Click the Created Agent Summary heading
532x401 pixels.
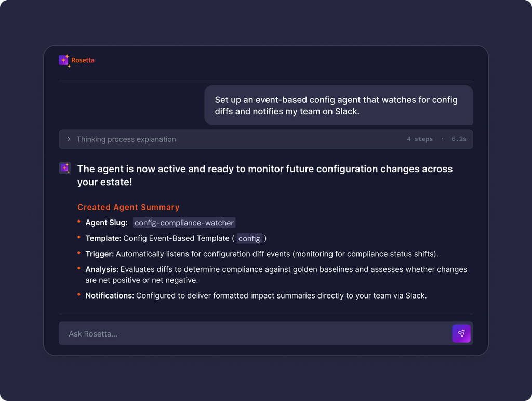[128, 207]
